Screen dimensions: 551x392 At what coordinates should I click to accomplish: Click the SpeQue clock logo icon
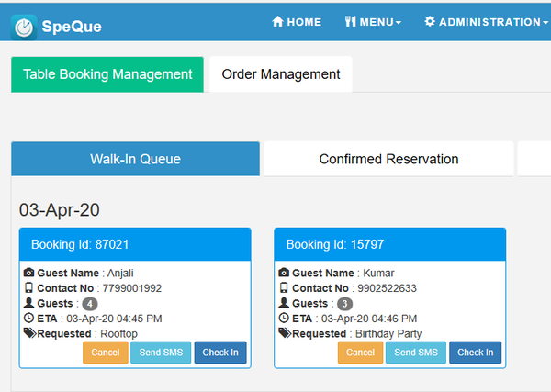coord(25,26)
